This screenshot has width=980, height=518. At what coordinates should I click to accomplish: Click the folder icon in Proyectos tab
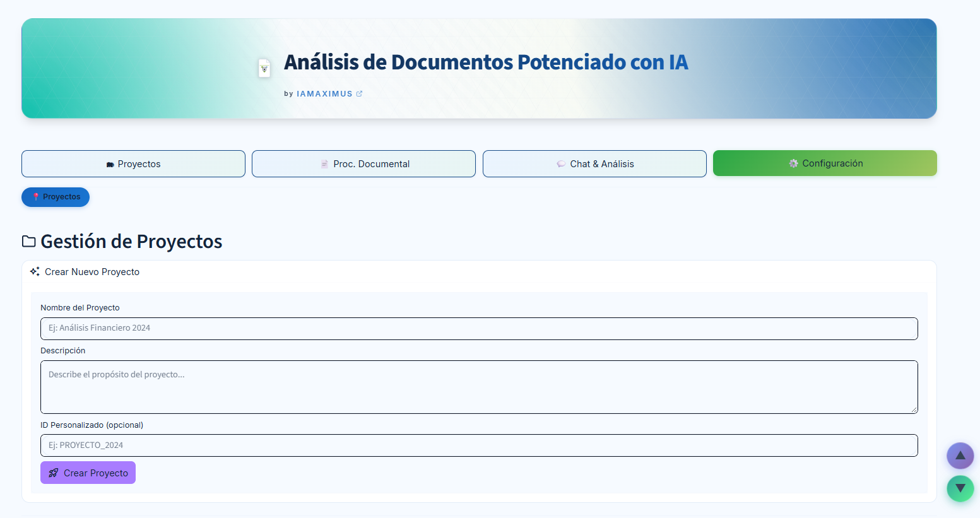(x=110, y=165)
